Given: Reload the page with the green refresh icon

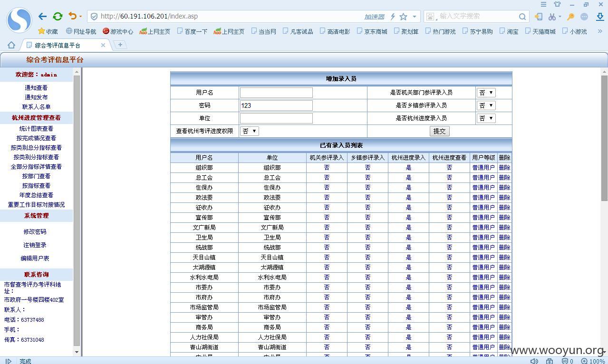Looking at the screenshot, I should click(58, 16).
